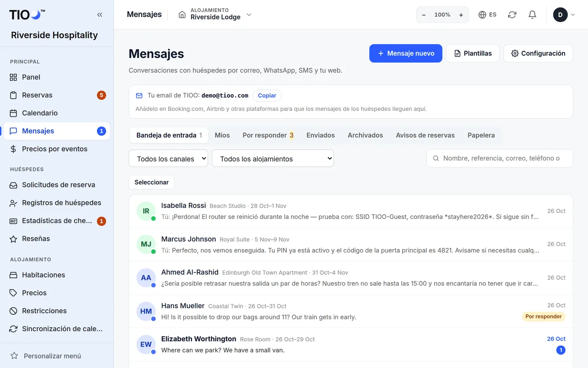Image resolution: width=588 pixels, height=368 pixels.
Task: Click the TIOO logo
Action: [27, 15]
